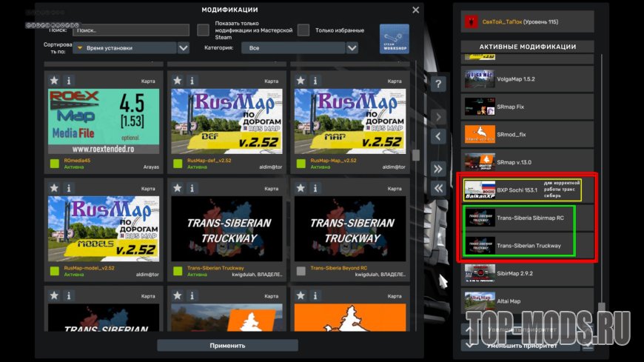This screenshot has width=644, height=362.
Task: Open the Steam Workshop button
Action: coord(394,39)
